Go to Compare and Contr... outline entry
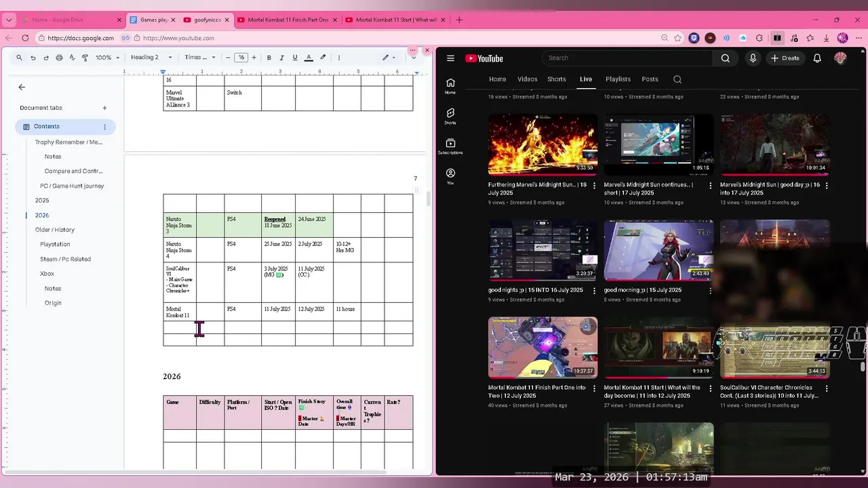Image resolution: width=868 pixels, height=488 pixels. [x=73, y=171]
